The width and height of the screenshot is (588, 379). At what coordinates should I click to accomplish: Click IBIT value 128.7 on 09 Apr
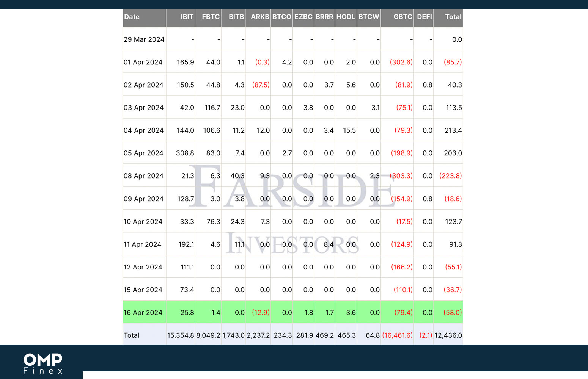[186, 199]
